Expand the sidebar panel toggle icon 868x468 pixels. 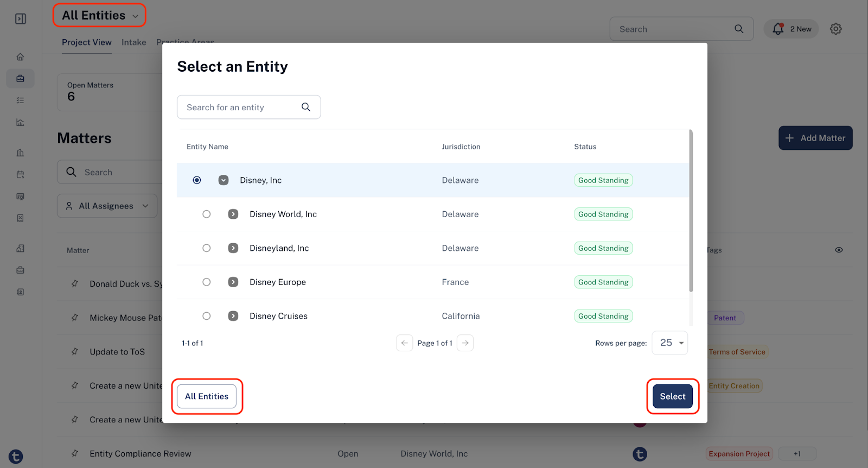pos(21,19)
